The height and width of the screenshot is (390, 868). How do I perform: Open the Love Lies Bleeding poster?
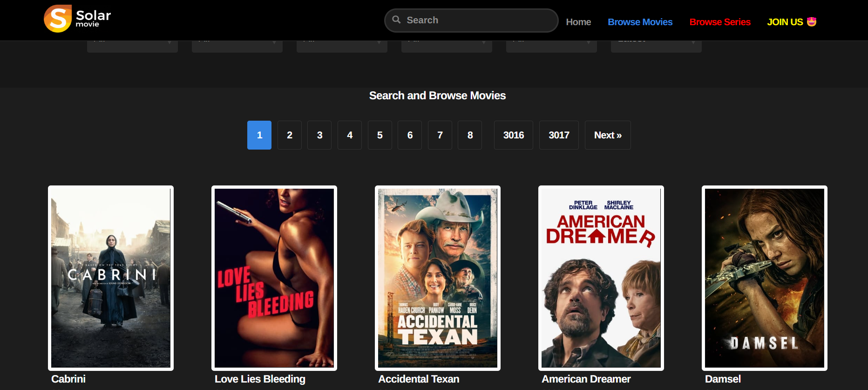pyautogui.click(x=274, y=278)
